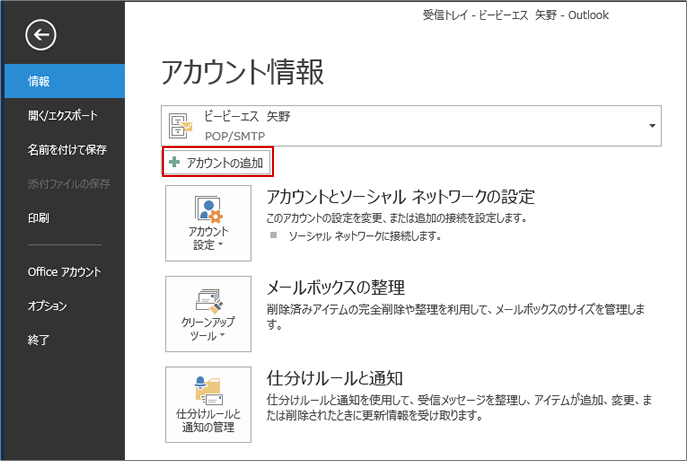Click the アカウント情報 page heading
This screenshot has width=687, height=461.
243,72
